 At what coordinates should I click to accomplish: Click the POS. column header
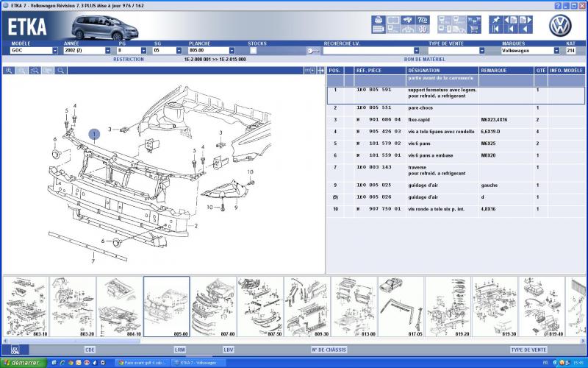coord(335,71)
